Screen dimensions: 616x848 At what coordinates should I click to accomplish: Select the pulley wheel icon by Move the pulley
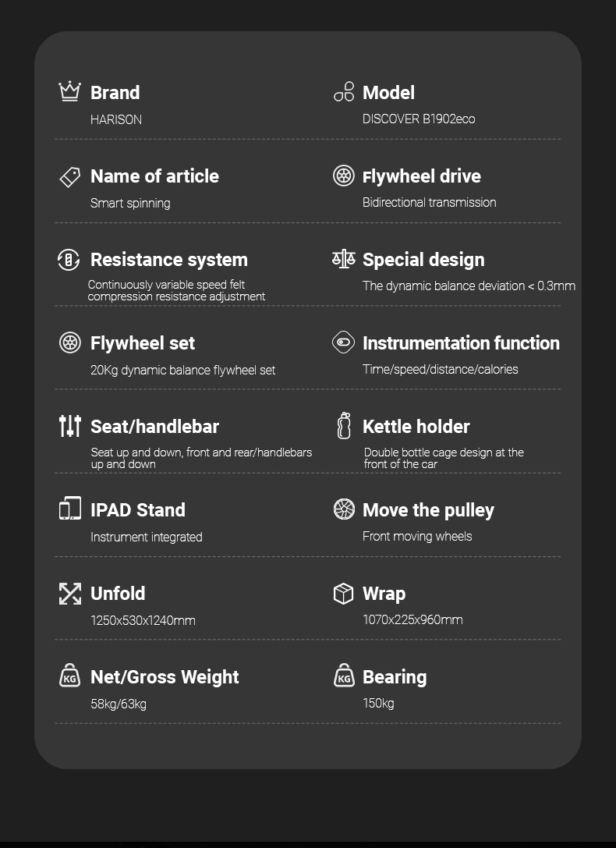[x=344, y=509]
